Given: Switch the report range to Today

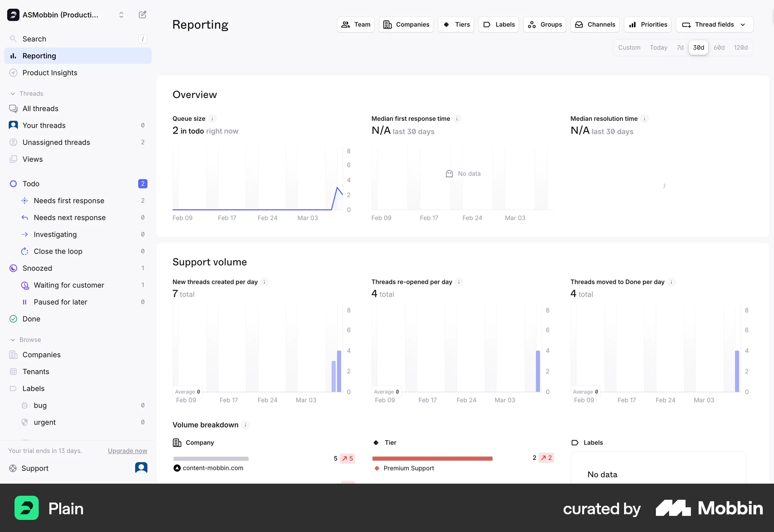Looking at the screenshot, I should click(658, 47).
